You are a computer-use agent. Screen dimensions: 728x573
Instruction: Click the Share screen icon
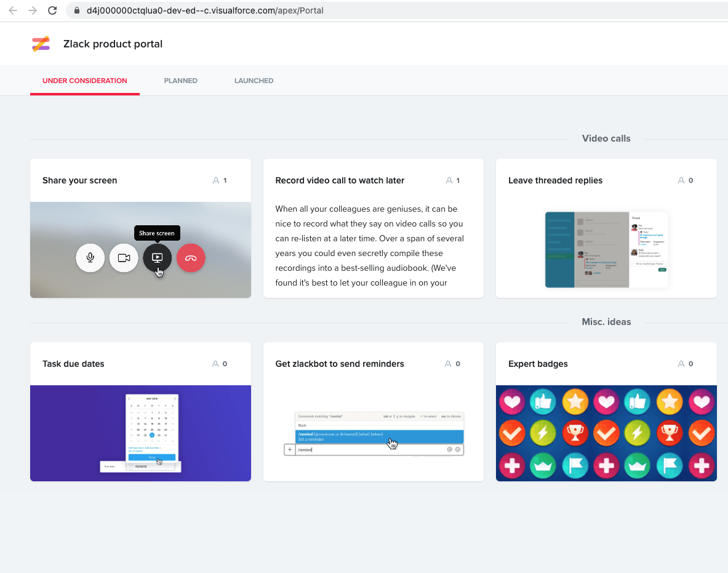157,258
